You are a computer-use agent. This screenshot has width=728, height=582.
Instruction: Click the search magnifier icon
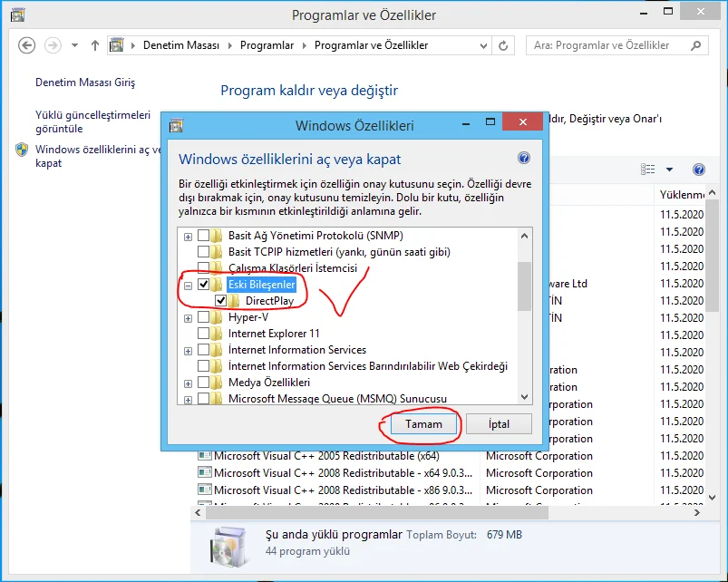(x=695, y=45)
